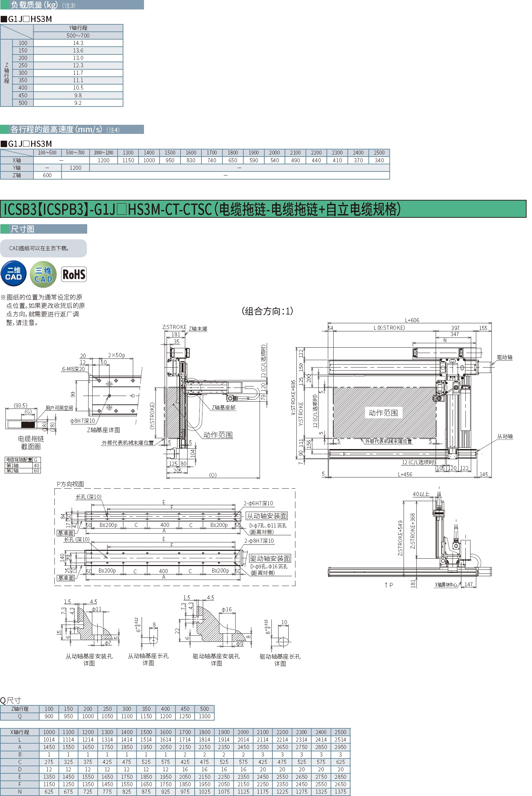Click load value 14.3 for Z stroke 100
Image resolution: width=532 pixels, height=796 pixels.
[x=78, y=43]
